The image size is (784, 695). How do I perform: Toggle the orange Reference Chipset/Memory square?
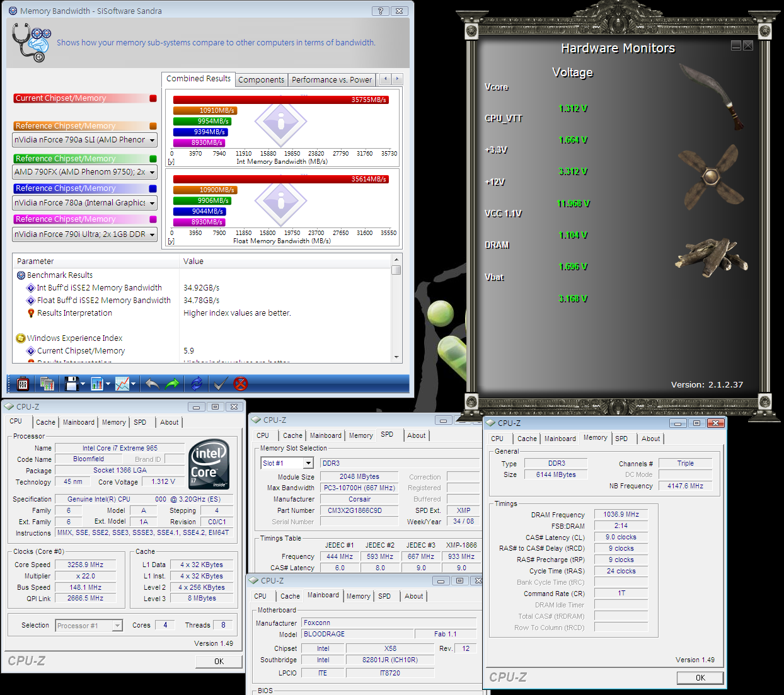[153, 126]
